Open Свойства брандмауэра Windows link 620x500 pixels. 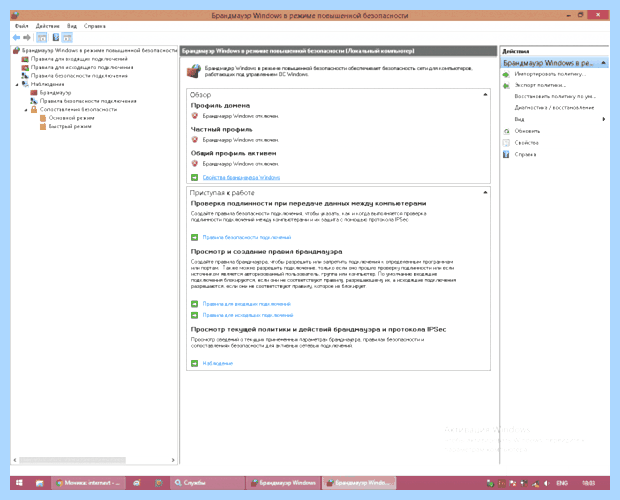pos(241,177)
